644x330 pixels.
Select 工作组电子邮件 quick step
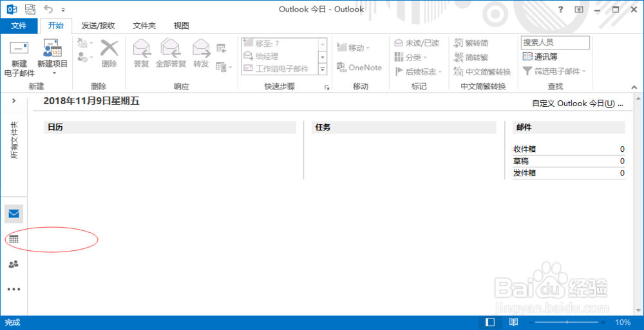279,69
